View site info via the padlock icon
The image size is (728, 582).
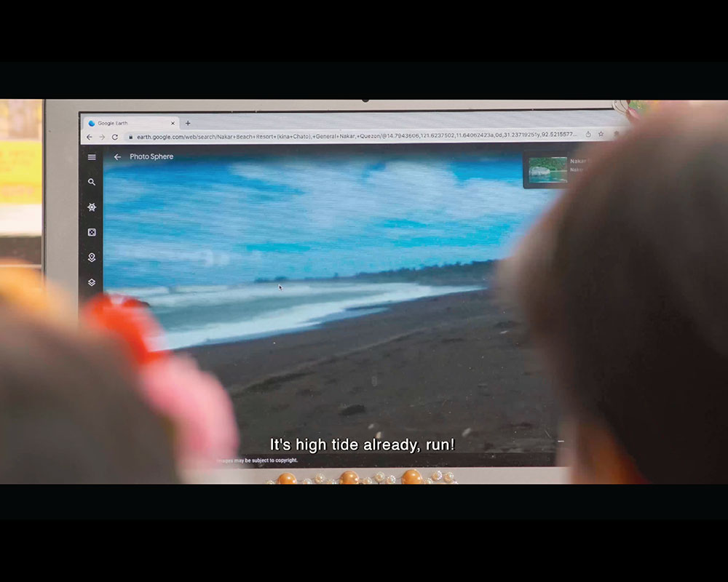point(130,137)
